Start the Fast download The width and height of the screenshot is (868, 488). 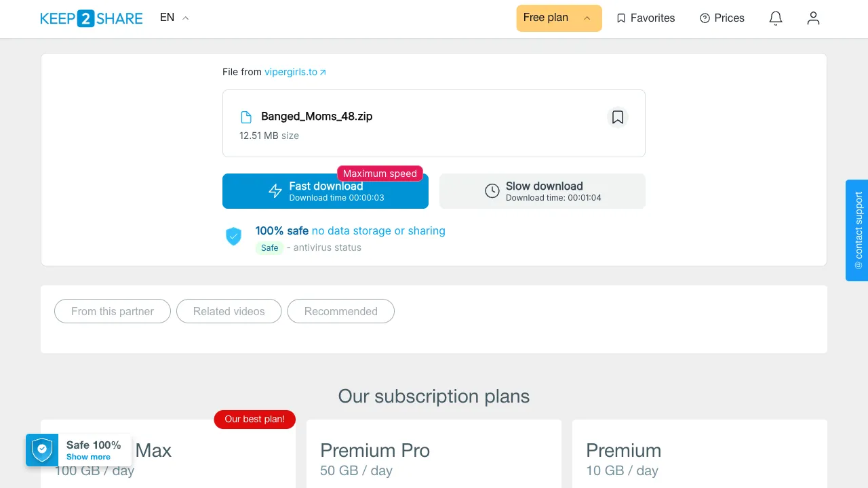325,191
